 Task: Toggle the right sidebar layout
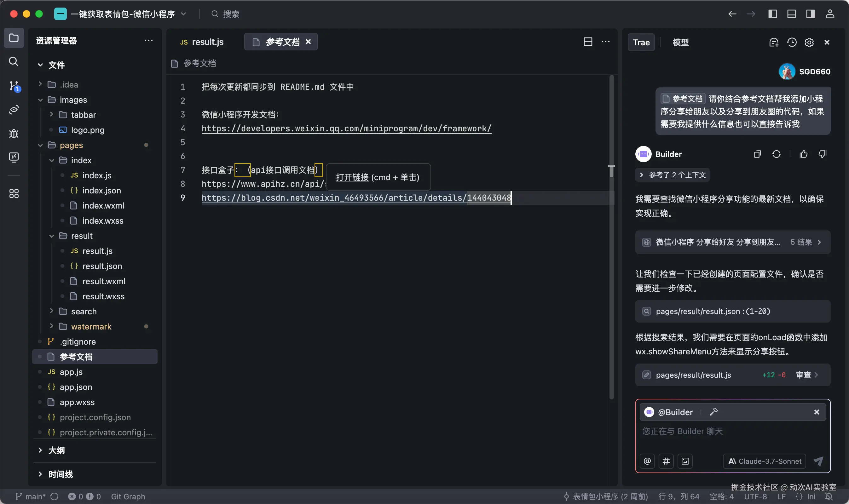coord(810,14)
